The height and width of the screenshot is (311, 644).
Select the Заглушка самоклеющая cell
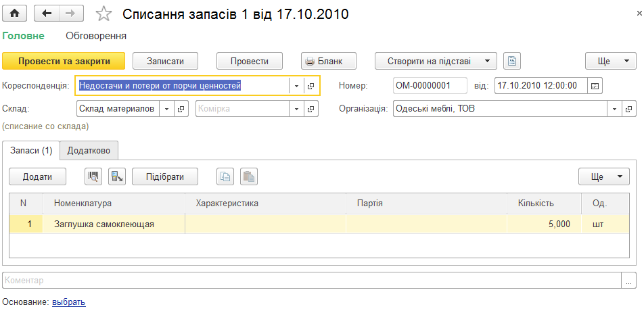point(114,224)
